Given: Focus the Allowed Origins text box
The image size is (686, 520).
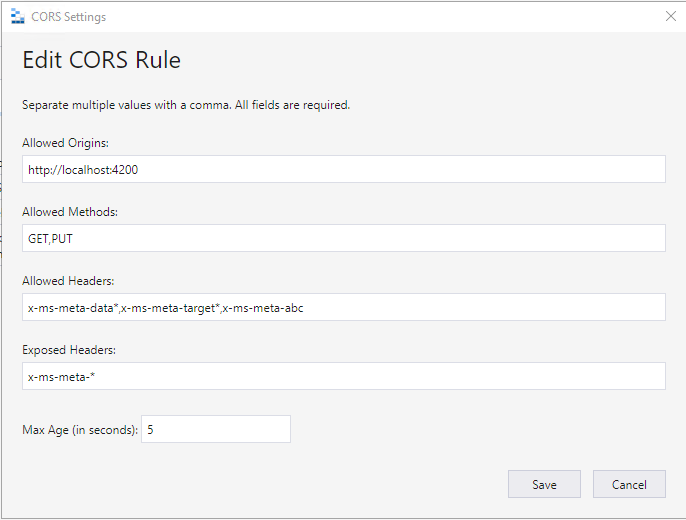Looking at the screenshot, I should 344,169.
